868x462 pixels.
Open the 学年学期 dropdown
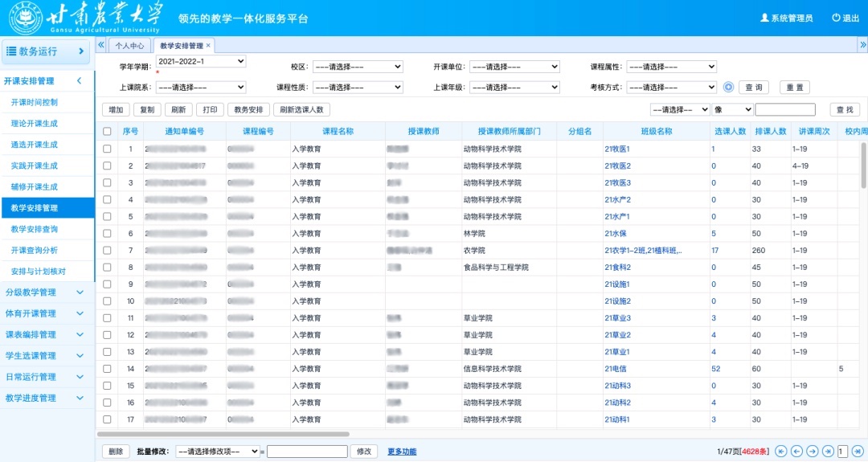coord(201,62)
